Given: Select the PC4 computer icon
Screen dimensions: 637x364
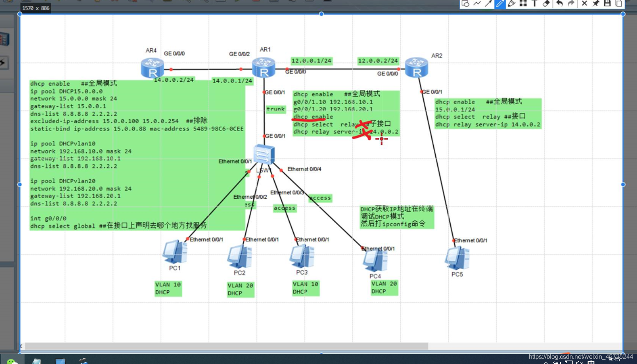Looking at the screenshot, I should (x=375, y=260).
